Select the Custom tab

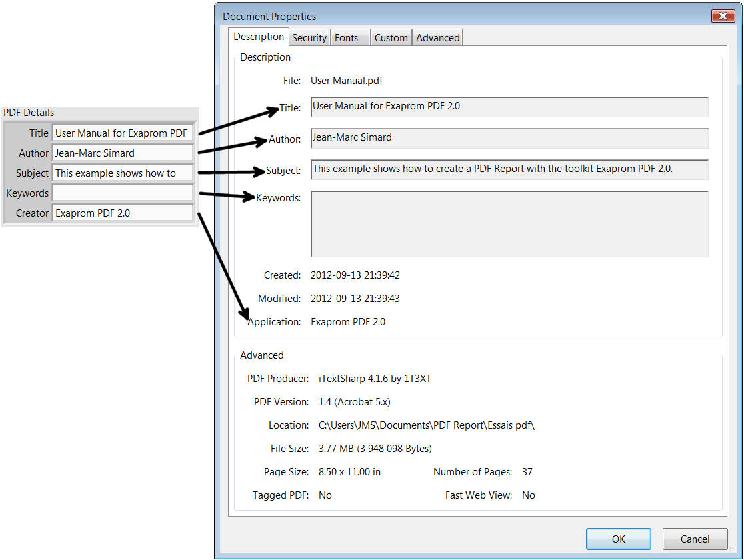point(391,38)
